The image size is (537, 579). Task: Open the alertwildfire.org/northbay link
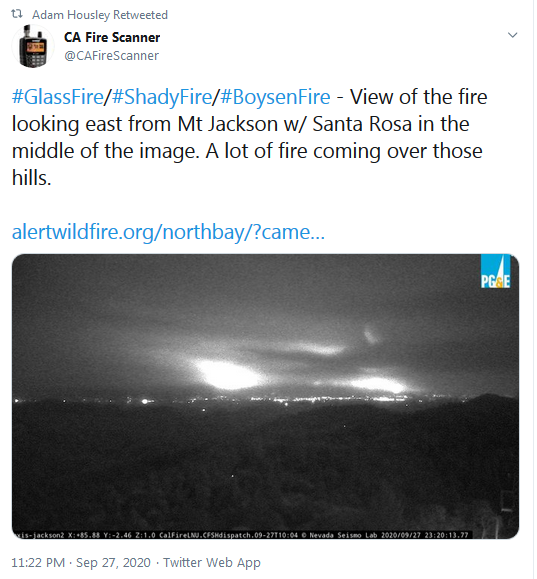[168, 232]
